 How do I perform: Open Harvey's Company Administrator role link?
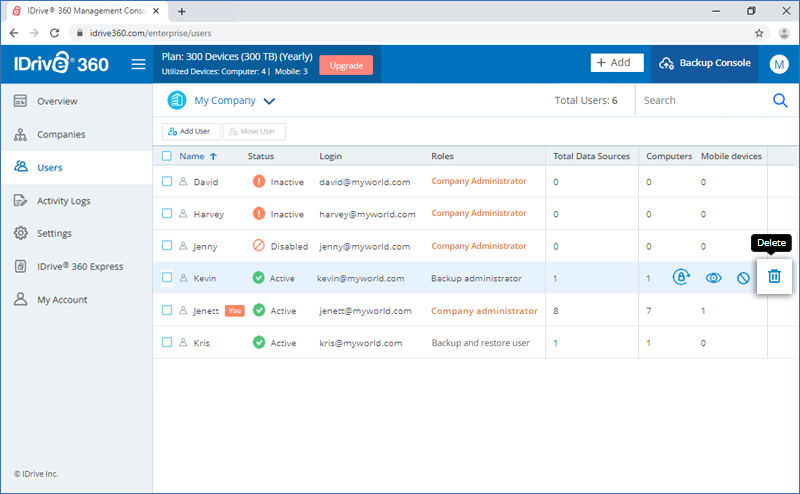(x=479, y=213)
